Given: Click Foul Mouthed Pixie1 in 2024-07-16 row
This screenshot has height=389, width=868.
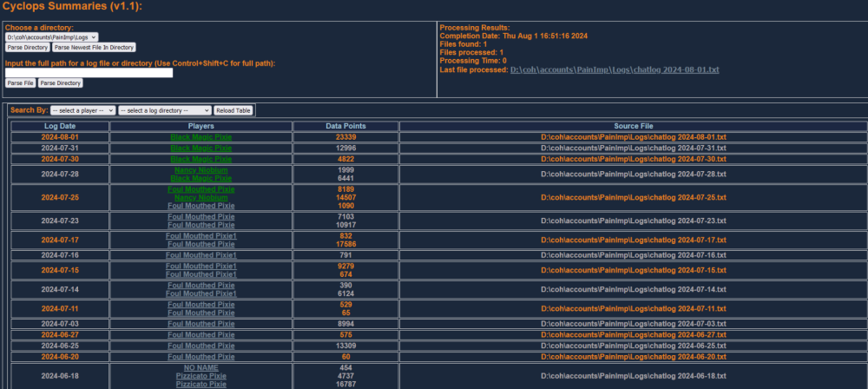Looking at the screenshot, I should [201, 255].
